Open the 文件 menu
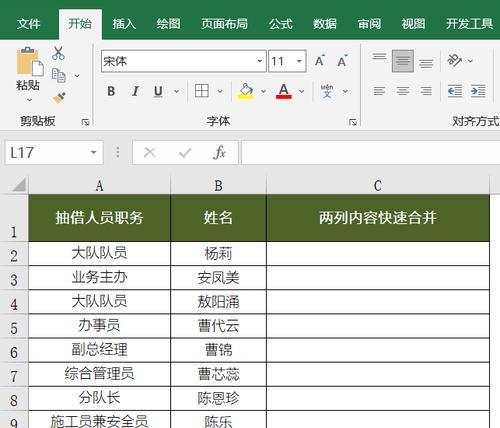This screenshot has width=500, height=428. 29,24
